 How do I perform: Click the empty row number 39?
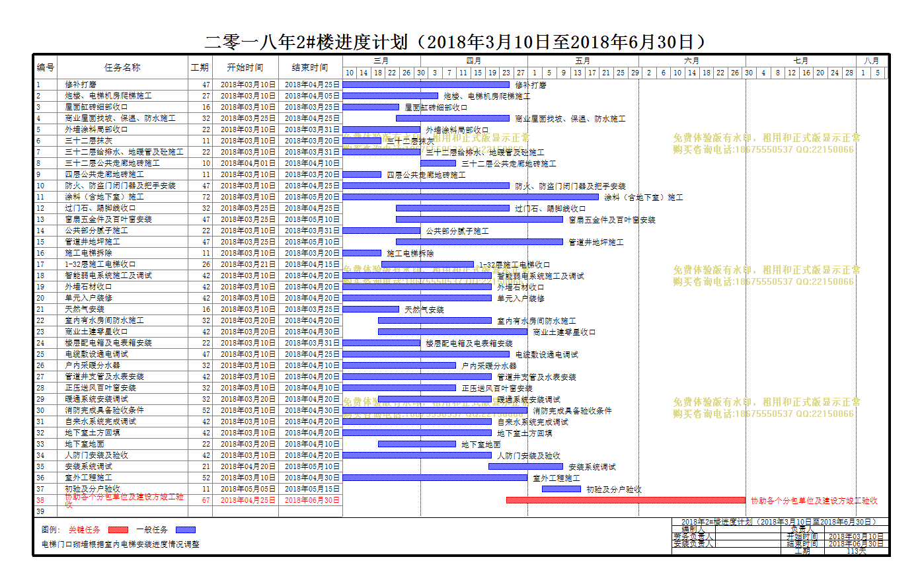tap(40, 511)
